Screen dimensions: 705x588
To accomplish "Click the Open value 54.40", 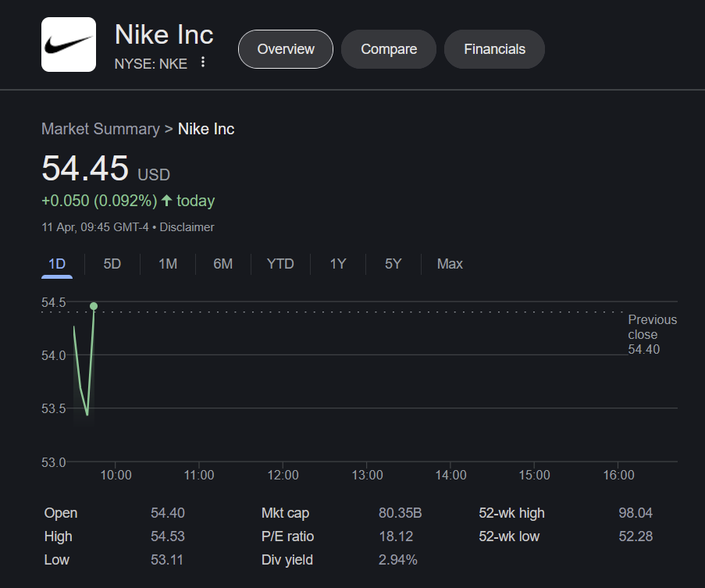I will tap(168, 513).
